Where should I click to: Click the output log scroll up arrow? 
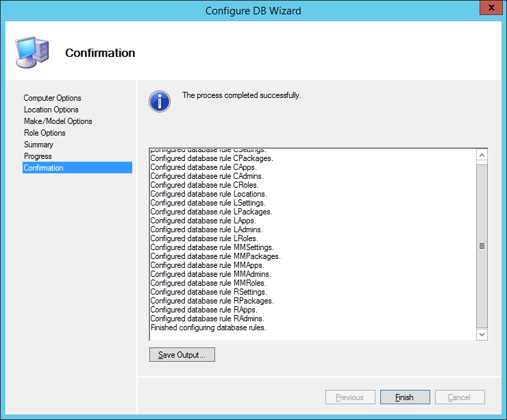tap(482, 156)
